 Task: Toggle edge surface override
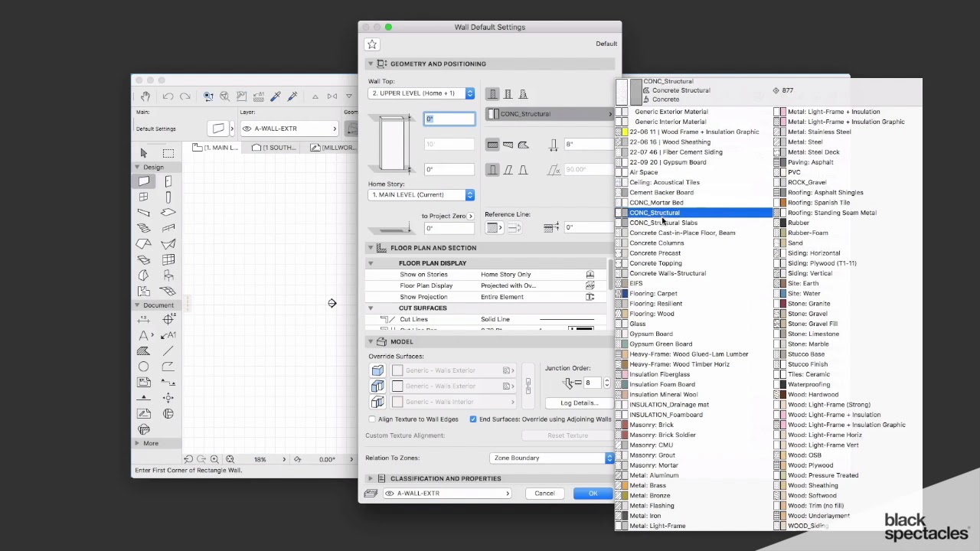pyautogui.click(x=377, y=386)
